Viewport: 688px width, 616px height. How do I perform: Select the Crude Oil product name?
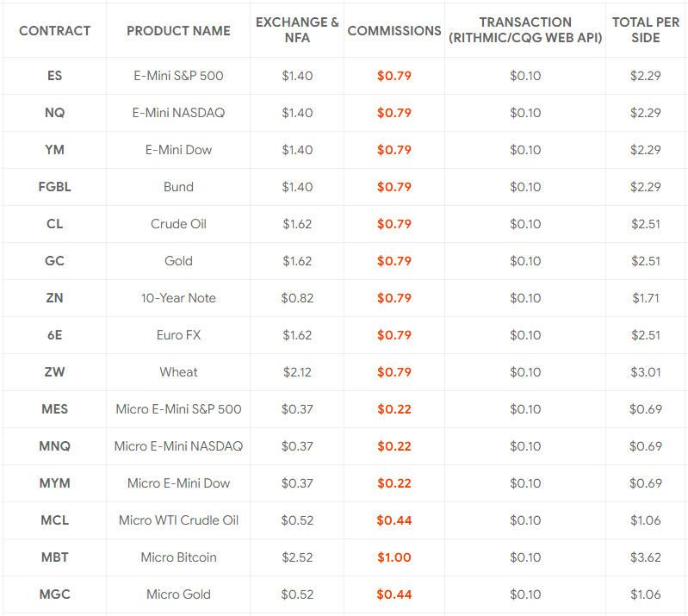[178, 224]
